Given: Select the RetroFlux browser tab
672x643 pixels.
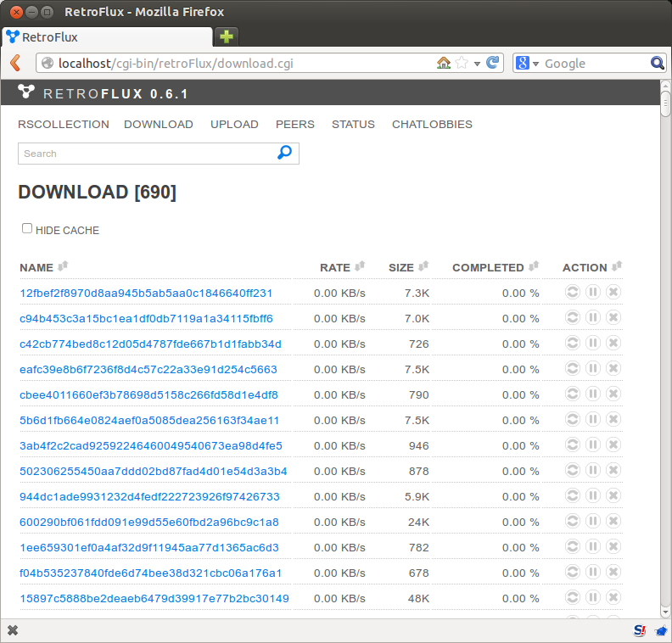Looking at the screenshot, I should pyautogui.click(x=107, y=36).
